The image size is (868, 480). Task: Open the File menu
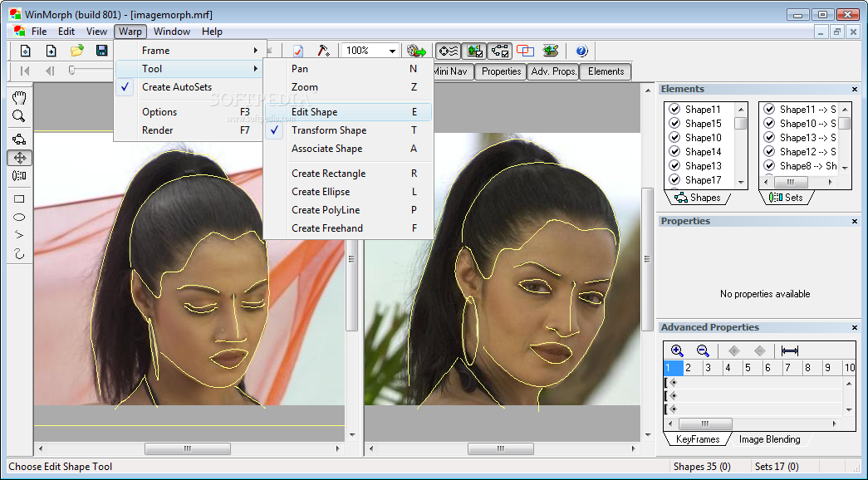pos(39,32)
